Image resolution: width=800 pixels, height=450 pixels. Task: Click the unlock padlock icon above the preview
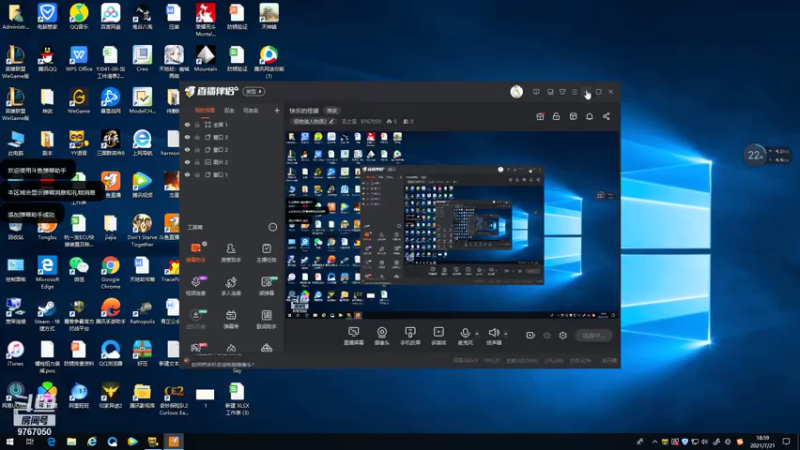[x=556, y=116]
